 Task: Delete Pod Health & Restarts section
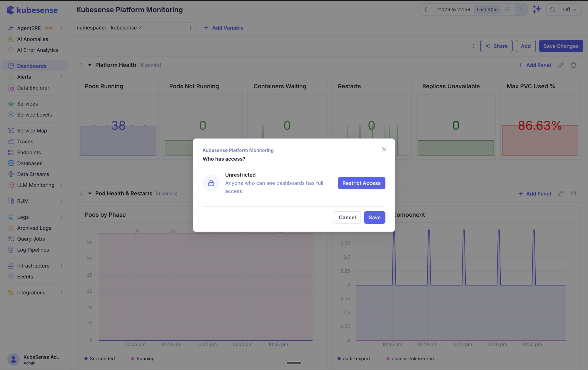point(573,193)
